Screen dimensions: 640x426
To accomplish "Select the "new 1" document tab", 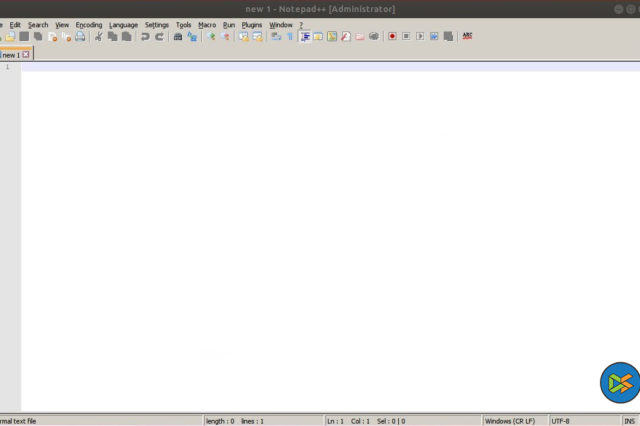I will click(x=12, y=55).
